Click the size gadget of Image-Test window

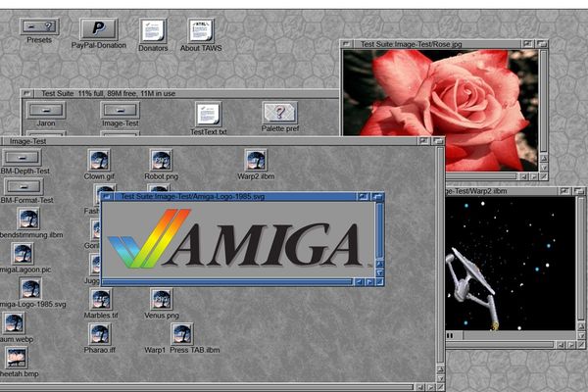441,387
